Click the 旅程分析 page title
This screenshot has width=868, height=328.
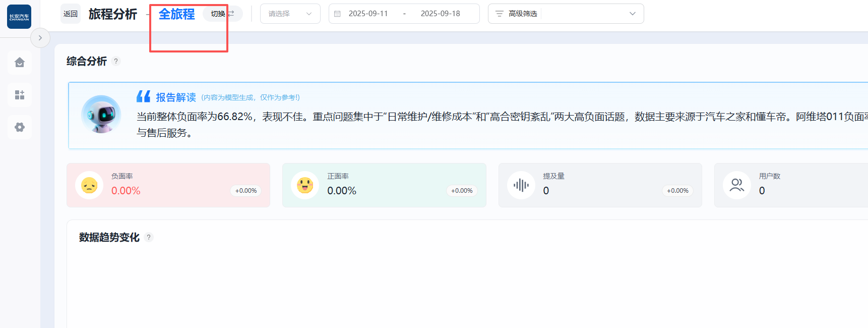click(113, 14)
